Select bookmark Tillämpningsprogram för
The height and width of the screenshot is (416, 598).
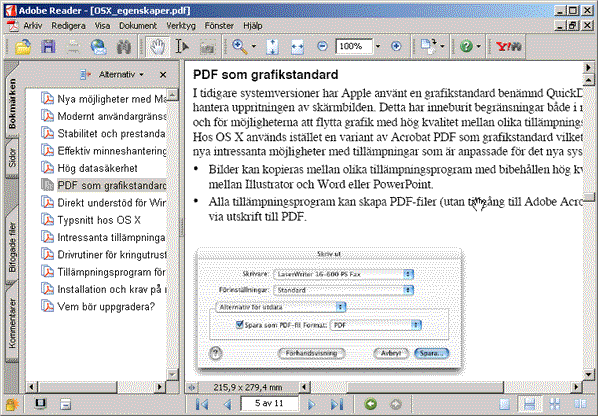click(104, 272)
